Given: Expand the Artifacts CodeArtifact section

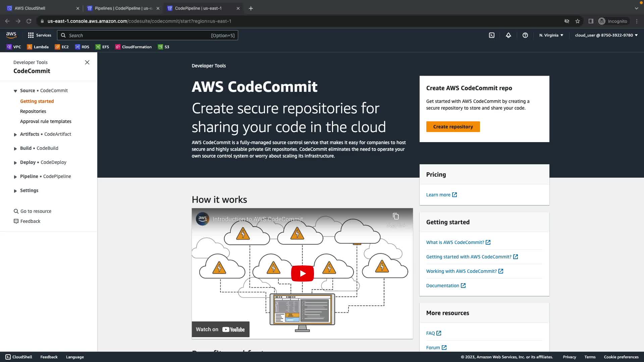Looking at the screenshot, I should pyautogui.click(x=15, y=134).
